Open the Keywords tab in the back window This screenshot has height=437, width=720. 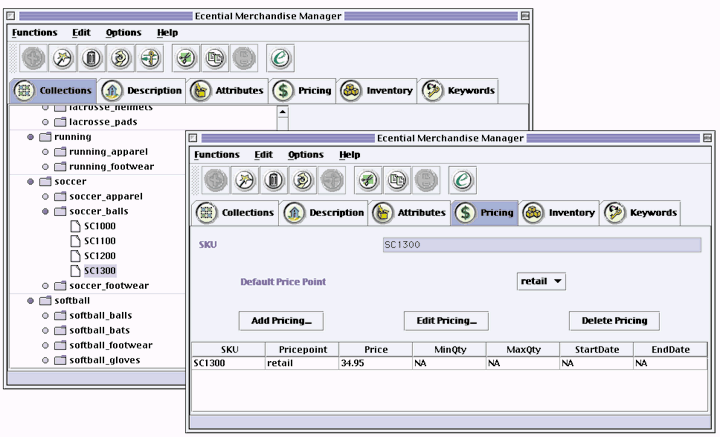(x=459, y=90)
